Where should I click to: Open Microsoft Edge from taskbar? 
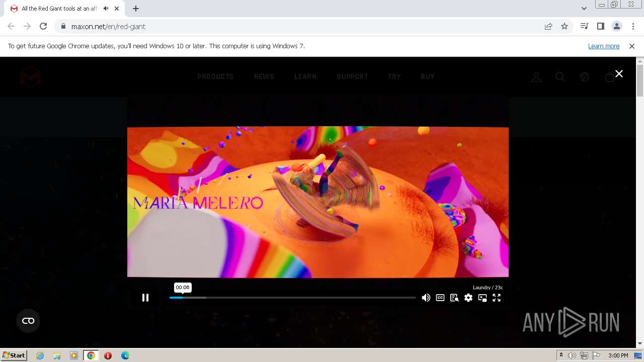[125, 355]
